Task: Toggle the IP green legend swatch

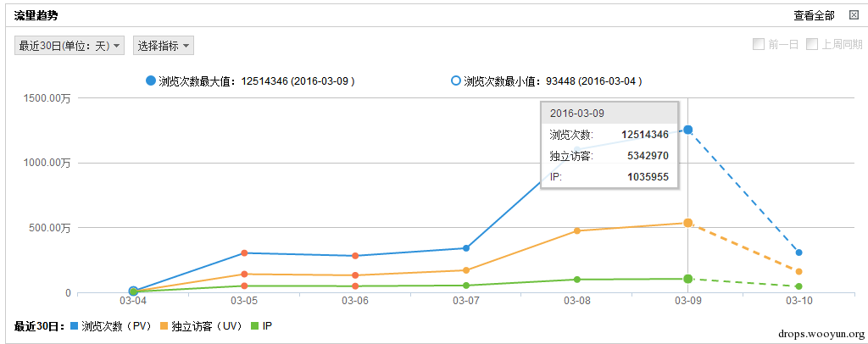Action: (254, 326)
